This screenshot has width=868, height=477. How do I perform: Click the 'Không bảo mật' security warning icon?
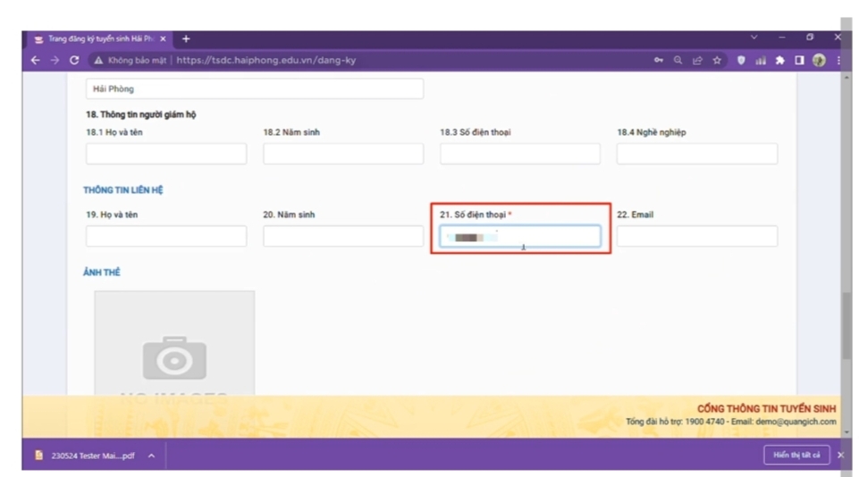coord(98,61)
